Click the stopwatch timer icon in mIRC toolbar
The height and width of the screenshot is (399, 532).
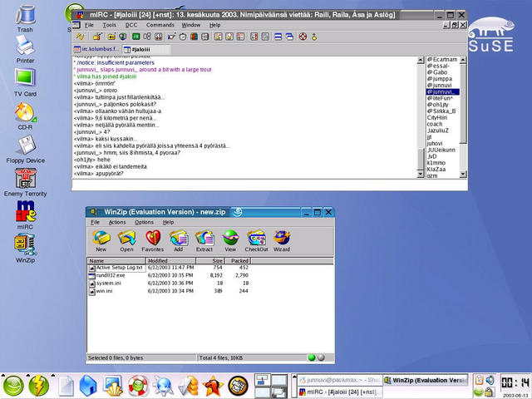pyautogui.click(x=183, y=37)
